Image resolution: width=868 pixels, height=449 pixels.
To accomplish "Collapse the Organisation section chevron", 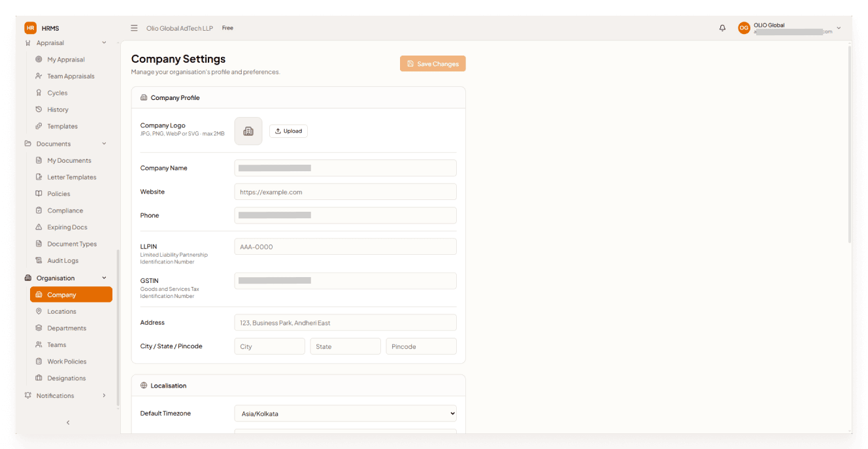I will coord(104,278).
